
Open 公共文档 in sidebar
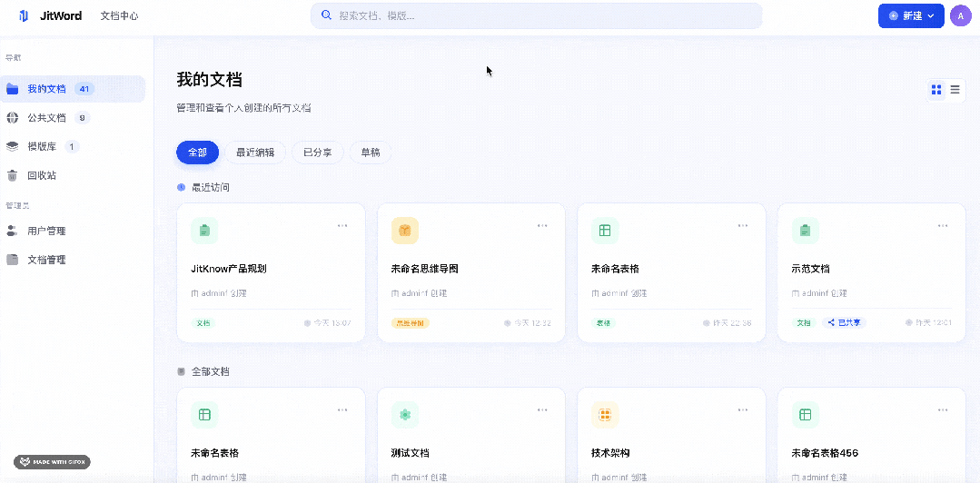point(73,117)
